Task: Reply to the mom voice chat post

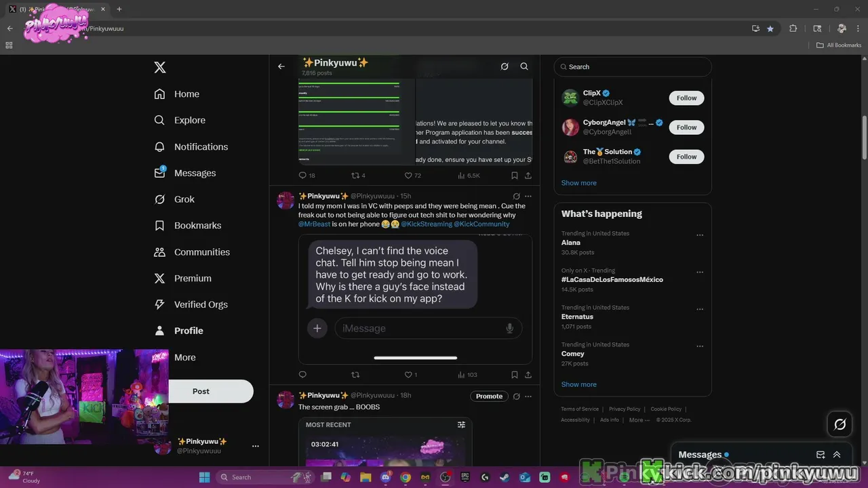Action: (302, 375)
